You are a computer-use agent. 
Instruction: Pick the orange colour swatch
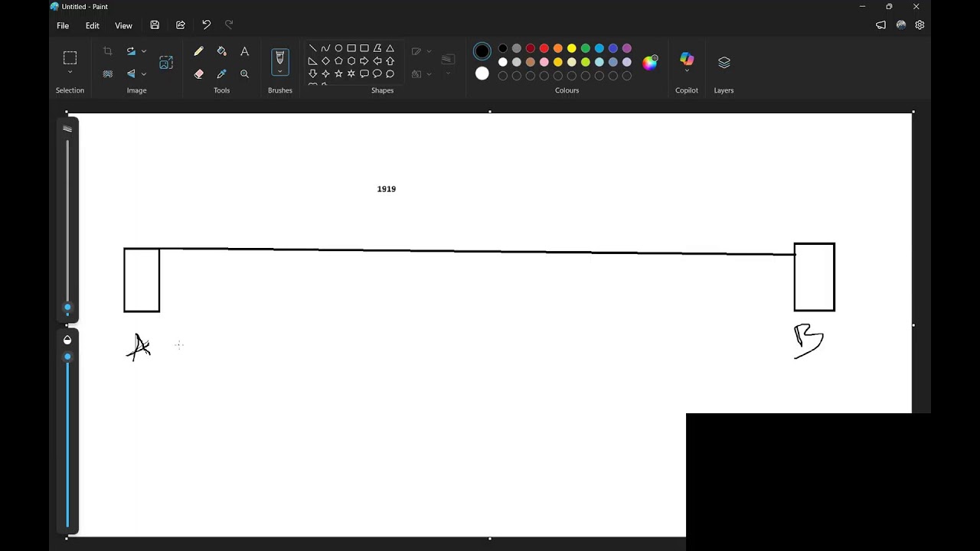[x=558, y=48]
